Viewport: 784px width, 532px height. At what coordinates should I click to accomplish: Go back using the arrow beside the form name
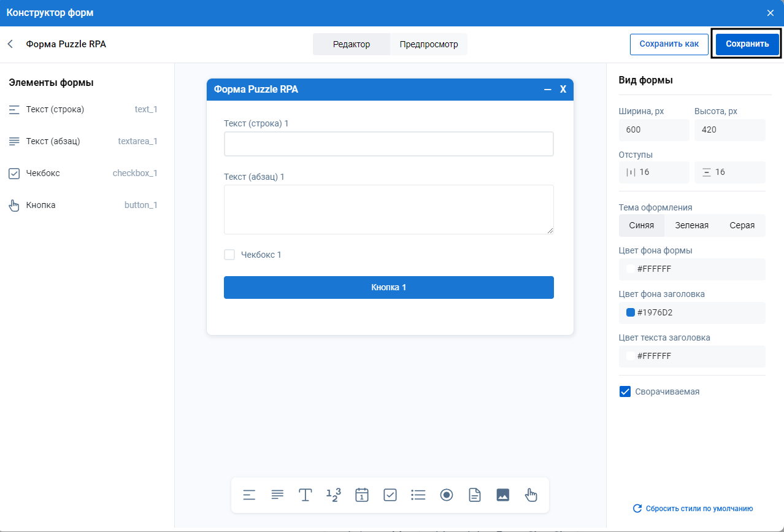tap(10, 44)
